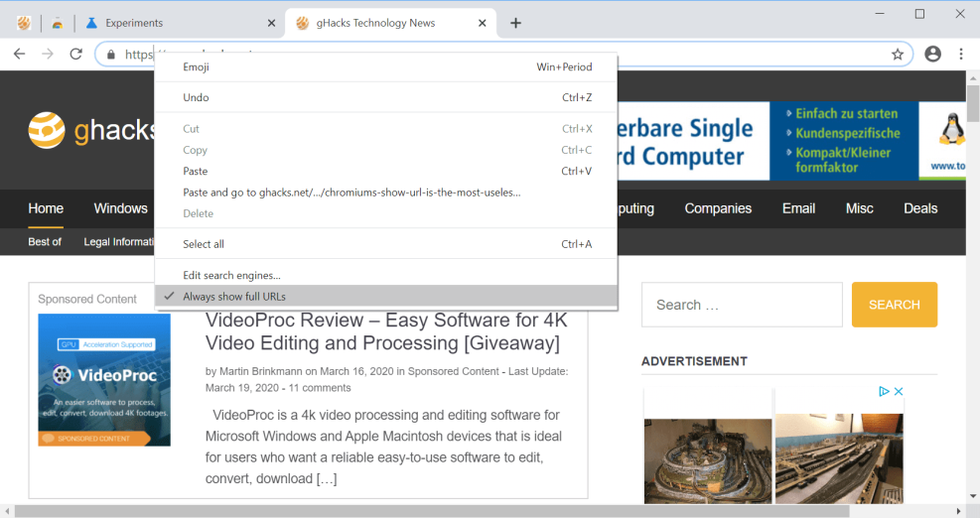Screen dimensions: 980x518
Task: Click the gHacks logo globe icon
Action: [x=47, y=130]
